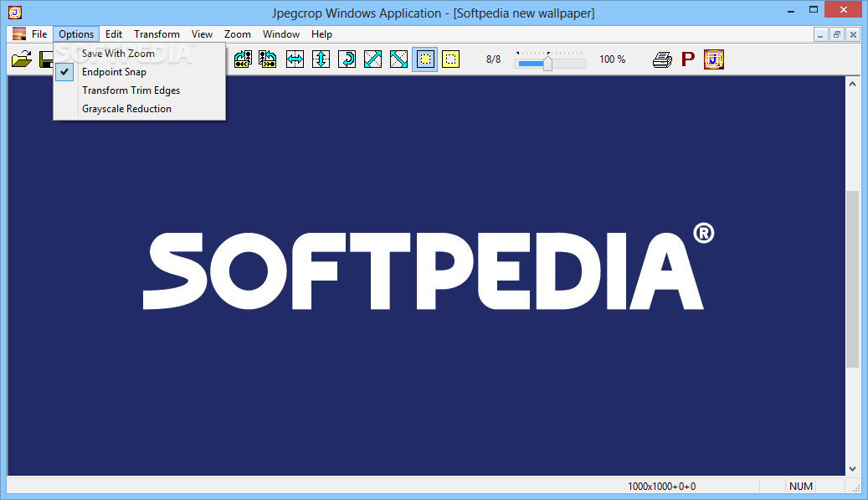Enable Grayscale Reduction option
Viewport: 868px width, 500px height.
pyautogui.click(x=140, y=109)
